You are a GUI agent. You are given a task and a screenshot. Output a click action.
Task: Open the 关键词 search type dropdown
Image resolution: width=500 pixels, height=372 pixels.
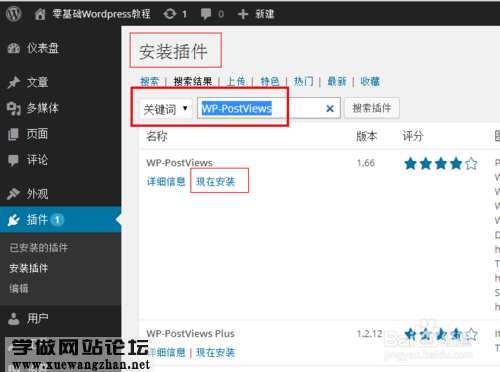click(166, 109)
